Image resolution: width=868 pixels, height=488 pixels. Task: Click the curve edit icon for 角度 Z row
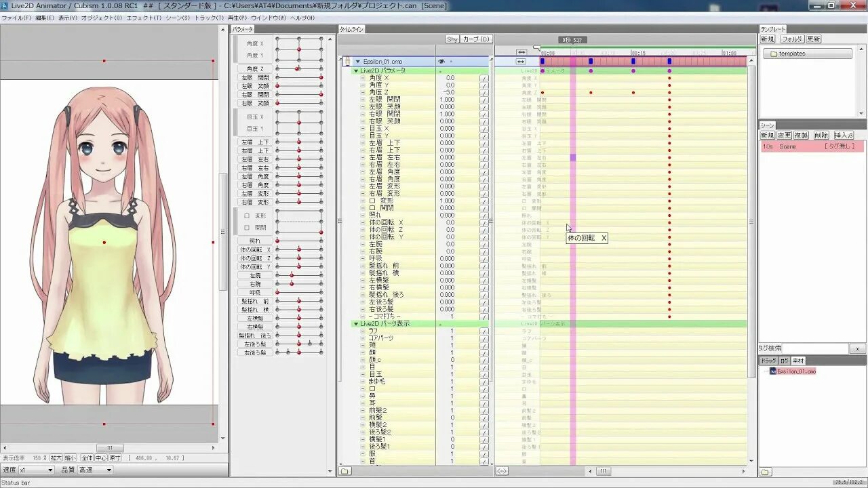(x=484, y=92)
